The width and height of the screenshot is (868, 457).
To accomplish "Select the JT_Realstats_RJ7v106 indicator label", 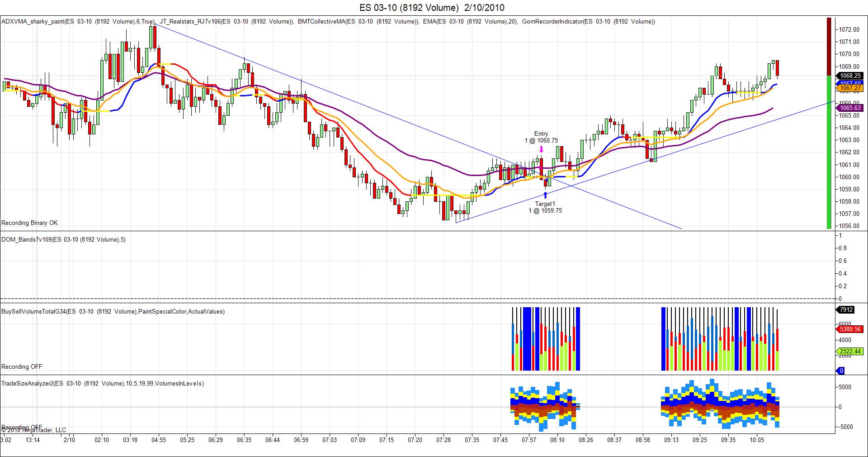I will [227, 21].
